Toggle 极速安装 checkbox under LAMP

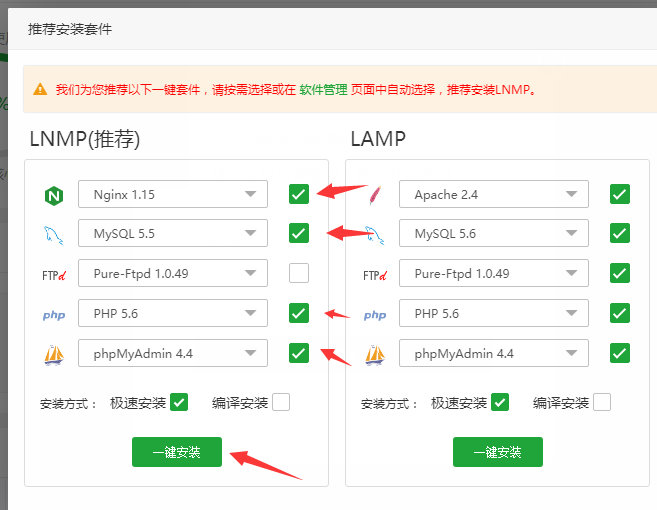click(500, 403)
